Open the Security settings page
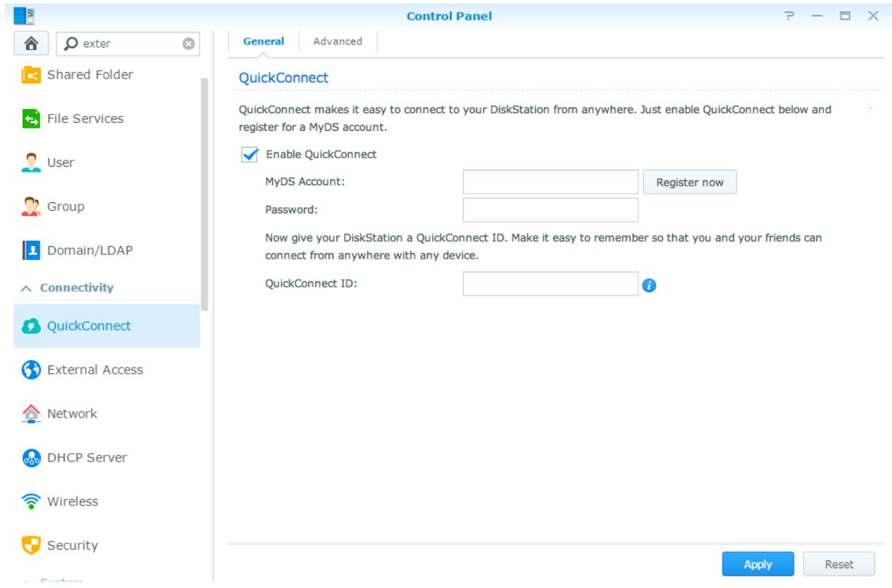 click(107, 546)
